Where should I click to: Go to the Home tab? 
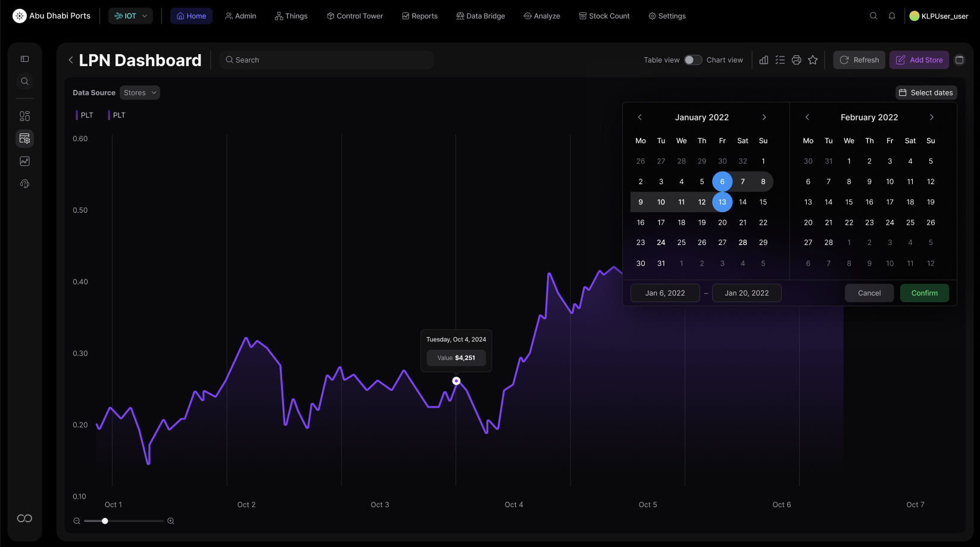(191, 16)
